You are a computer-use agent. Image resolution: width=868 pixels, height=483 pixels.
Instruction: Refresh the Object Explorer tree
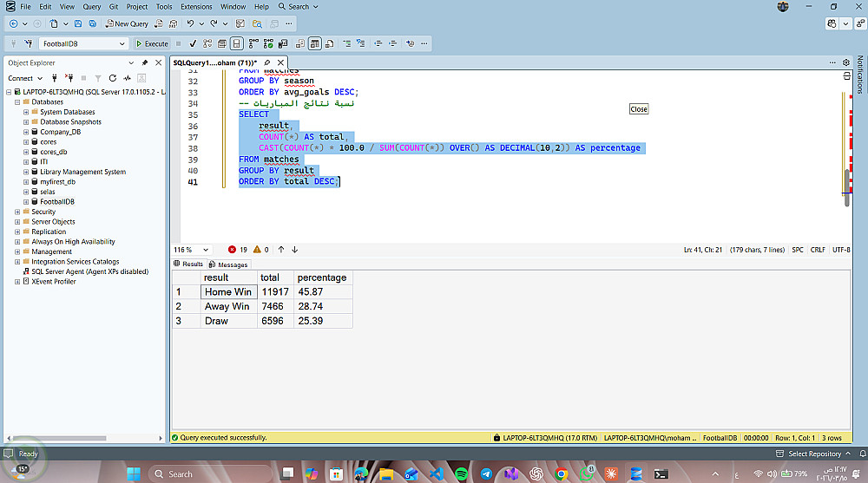click(111, 78)
